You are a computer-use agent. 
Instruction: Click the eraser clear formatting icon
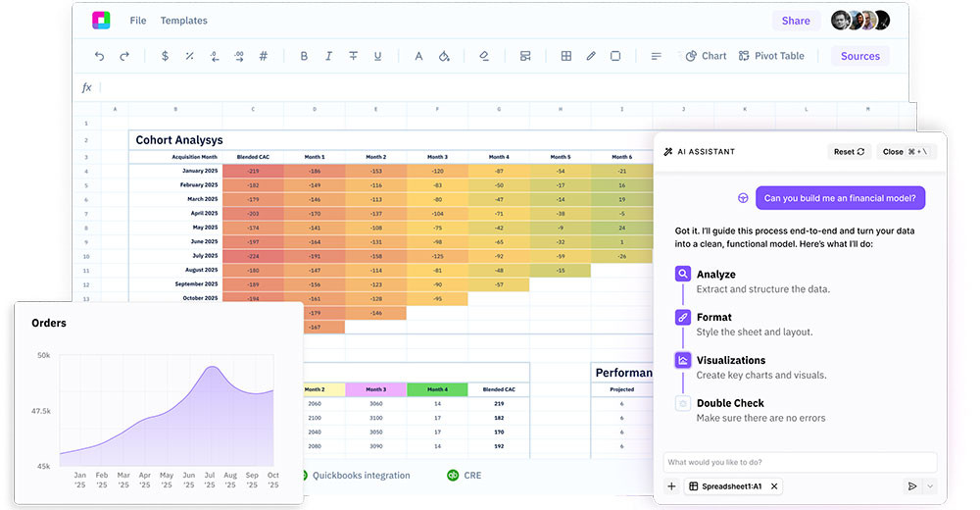(x=484, y=56)
